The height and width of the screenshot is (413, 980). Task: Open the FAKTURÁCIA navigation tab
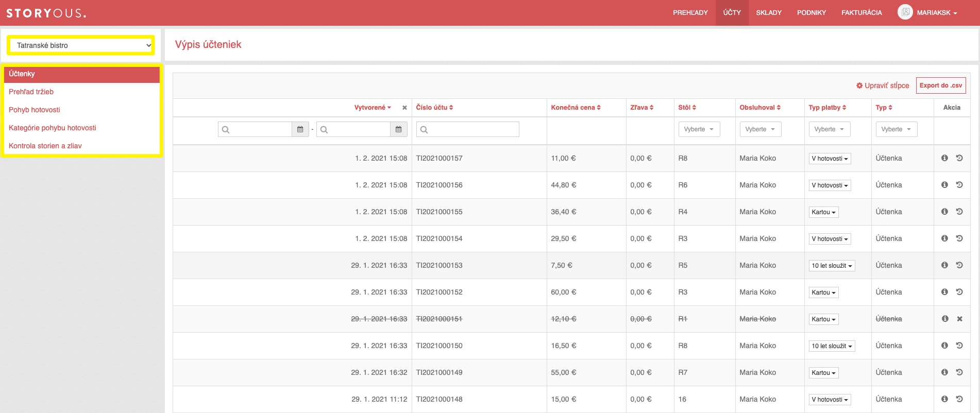coord(861,13)
